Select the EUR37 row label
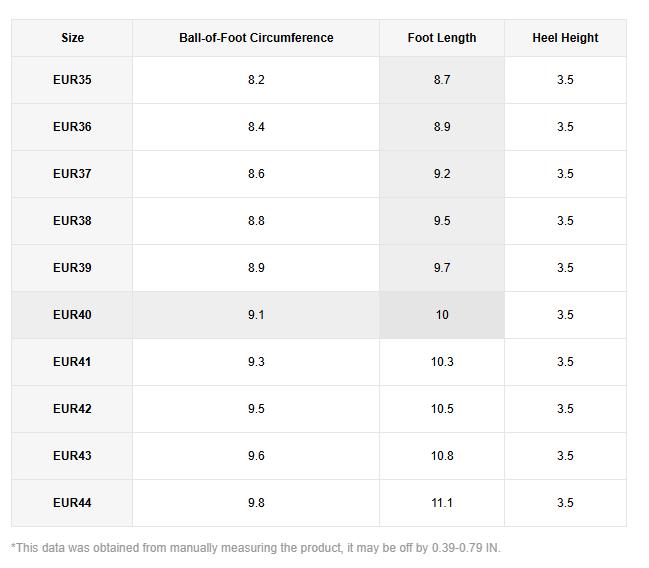Screen dimensions: 649x568 click(x=72, y=174)
